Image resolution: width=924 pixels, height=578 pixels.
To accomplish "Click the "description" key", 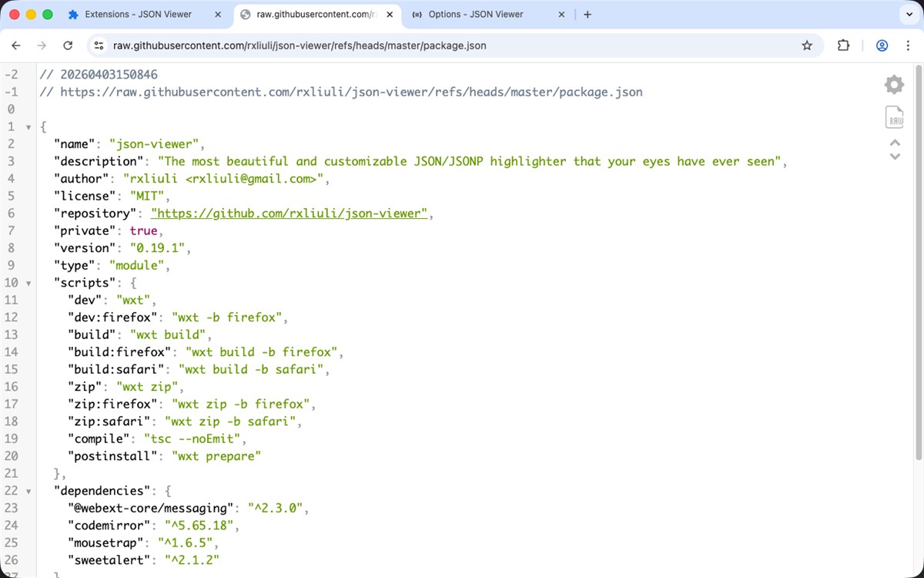I will (x=99, y=161).
